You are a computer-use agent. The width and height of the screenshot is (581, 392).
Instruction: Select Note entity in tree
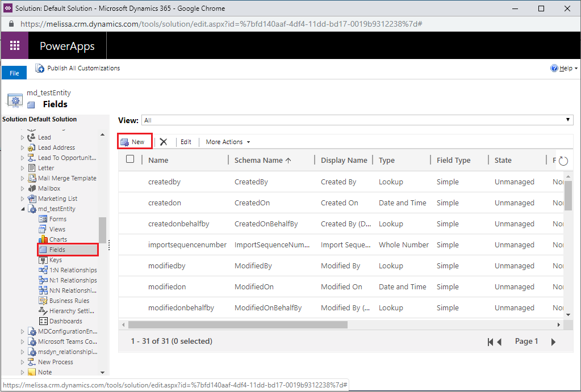tap(45, 372)
